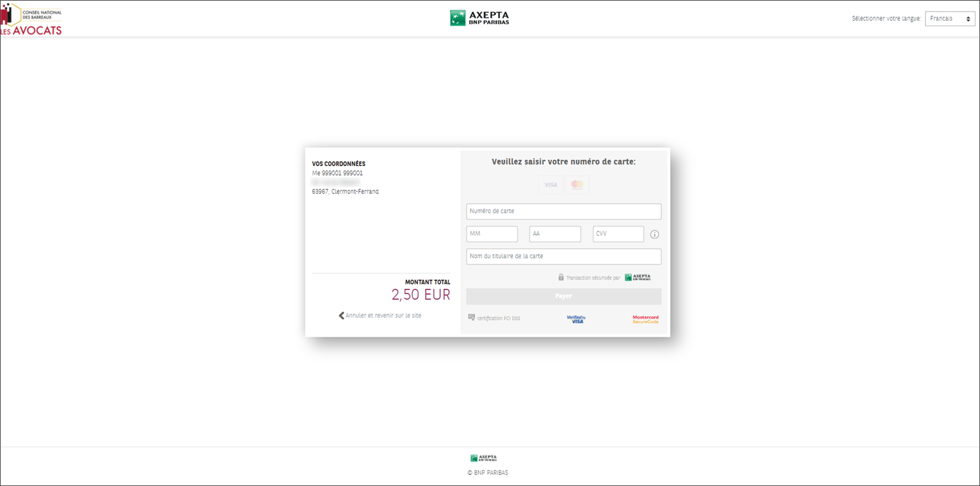Click the CVV info icon
This screenshot has height=486, width=980.
[x=654, y=234]
